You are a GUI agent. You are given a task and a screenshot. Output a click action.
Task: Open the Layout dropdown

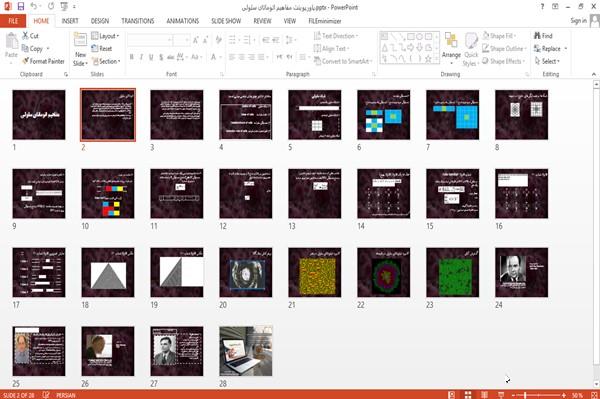pos(105,36)
